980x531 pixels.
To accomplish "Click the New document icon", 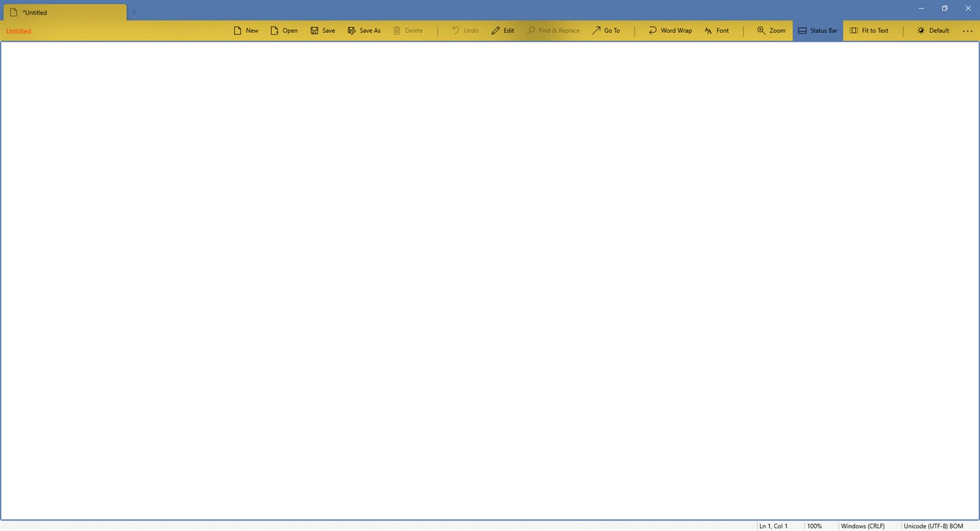I will 237,30.
